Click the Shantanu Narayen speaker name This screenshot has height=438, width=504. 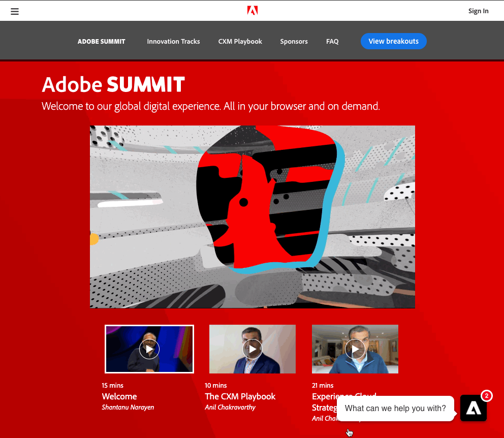(128, 407)
